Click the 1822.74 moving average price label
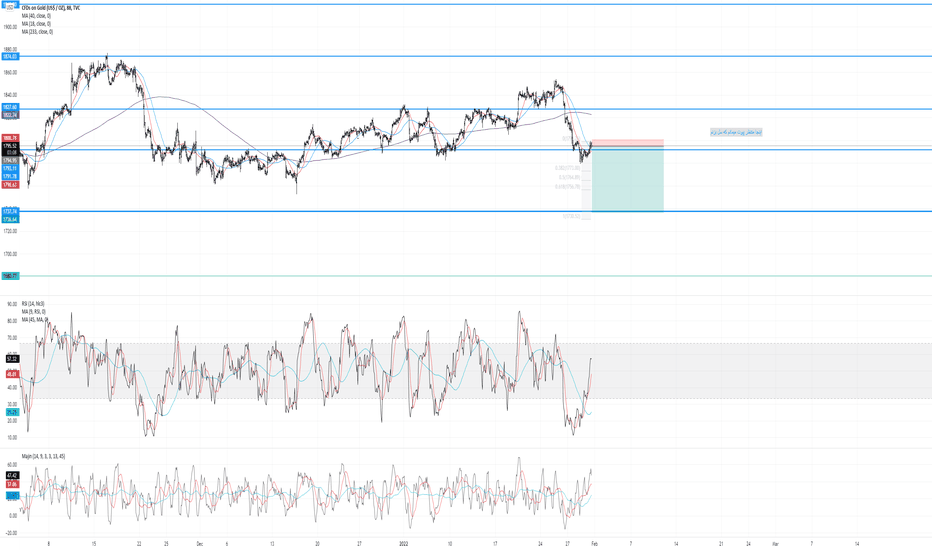The image size is (932, 550). pyautogui.click(x=10, y=115)
